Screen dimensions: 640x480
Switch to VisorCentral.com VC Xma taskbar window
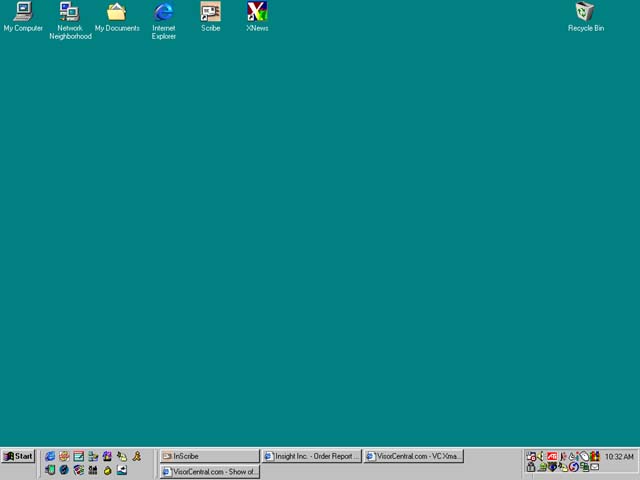[x=413, y=456]
